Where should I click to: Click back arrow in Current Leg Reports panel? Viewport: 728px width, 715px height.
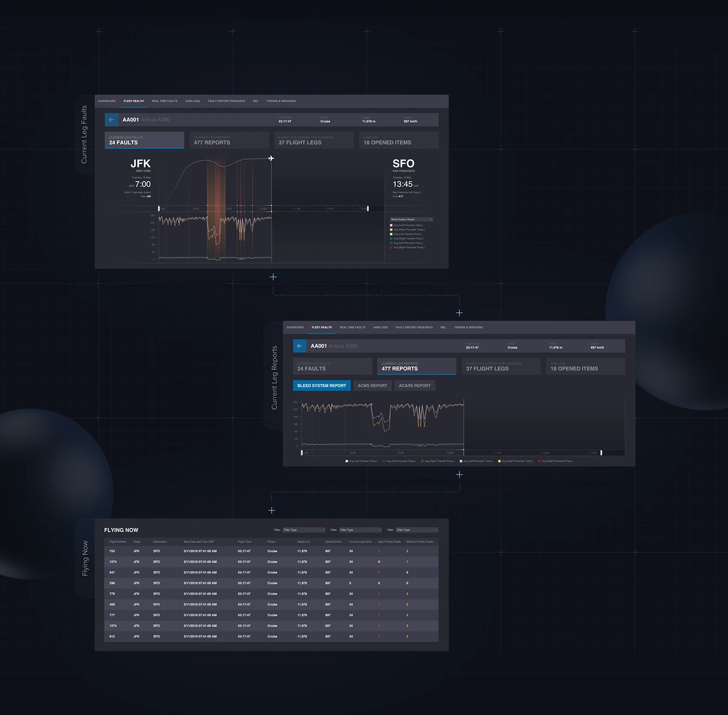[x=300, y=346]
